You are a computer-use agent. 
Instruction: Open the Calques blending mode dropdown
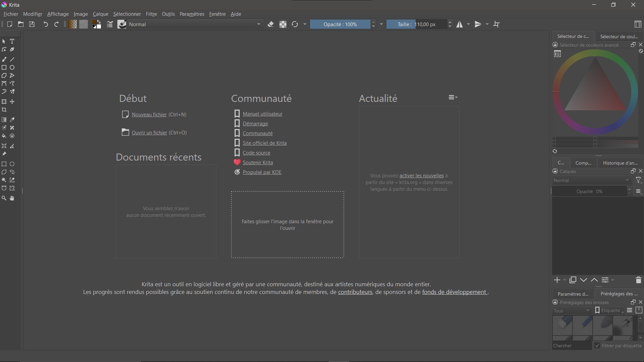(592, 180)
